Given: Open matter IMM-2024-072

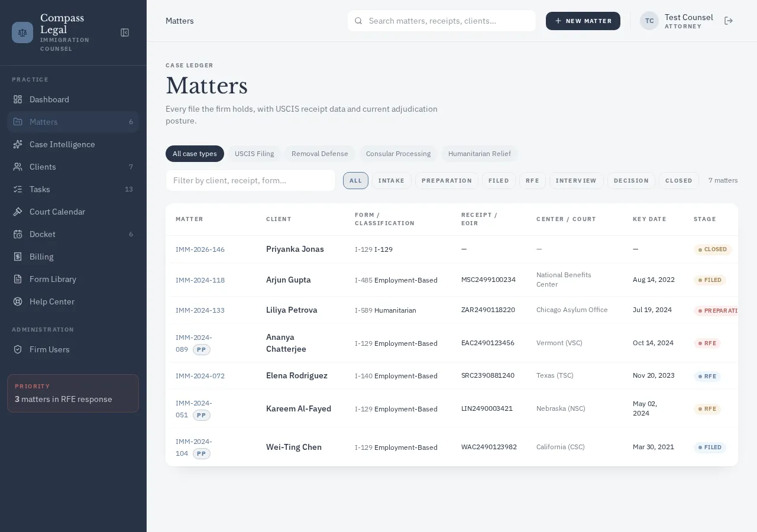Looking at the screenshot, I should tap(200, 376).
